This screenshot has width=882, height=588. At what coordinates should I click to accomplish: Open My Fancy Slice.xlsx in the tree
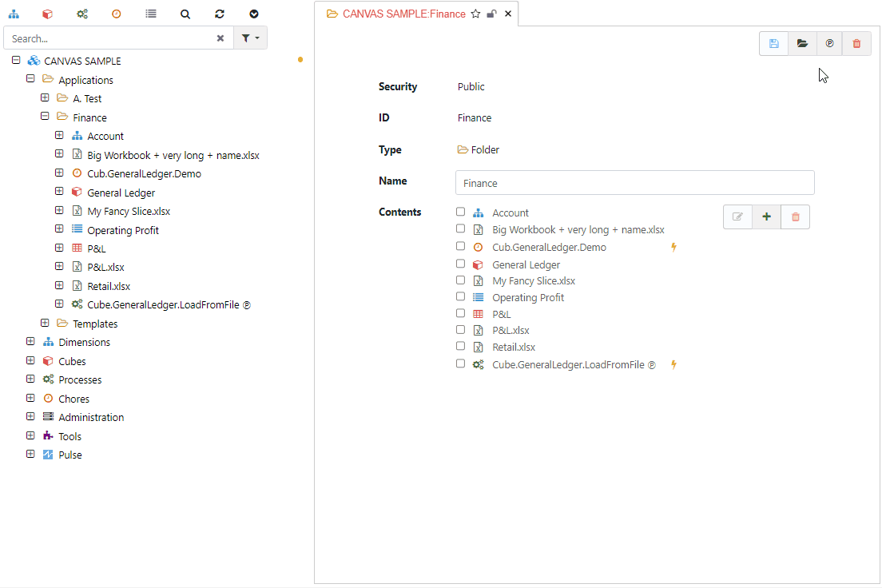pyautogui.click(x=129, y=212)
